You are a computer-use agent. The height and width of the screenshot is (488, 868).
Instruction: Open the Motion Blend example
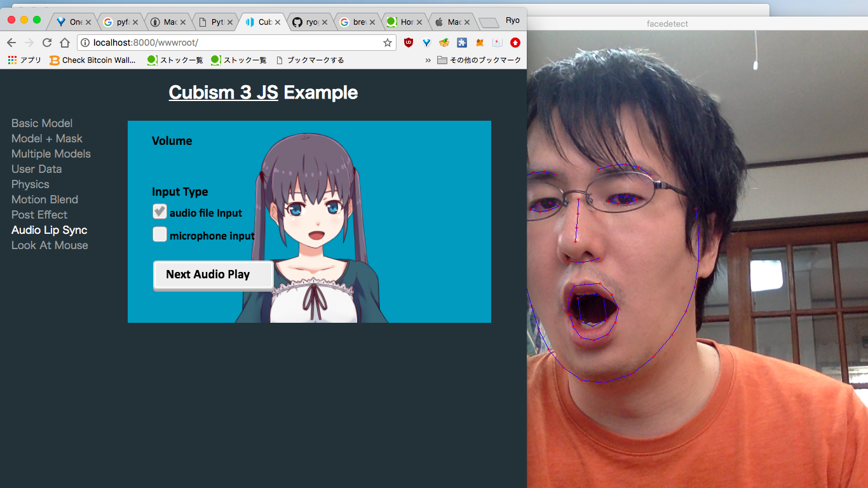tap(44, 200)
